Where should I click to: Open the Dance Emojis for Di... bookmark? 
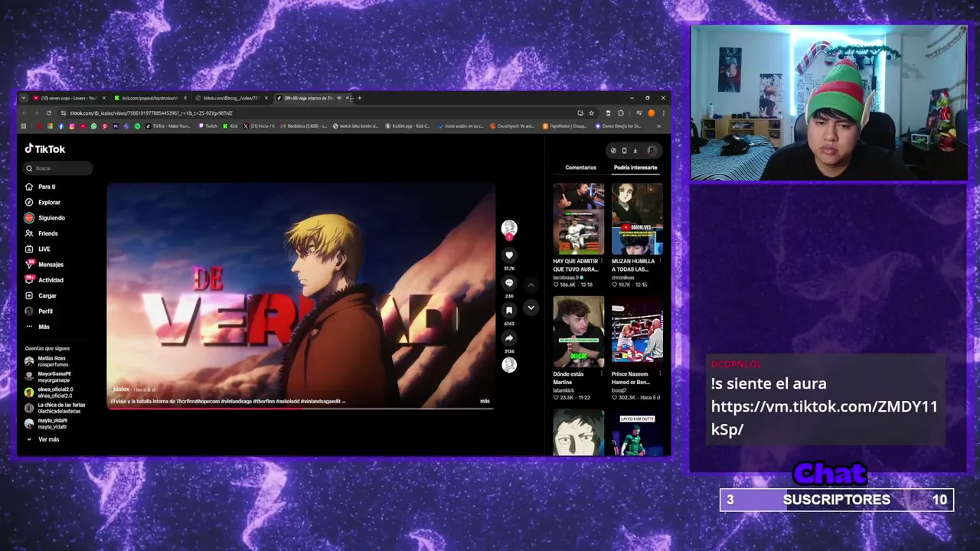(x=619, y=126)
